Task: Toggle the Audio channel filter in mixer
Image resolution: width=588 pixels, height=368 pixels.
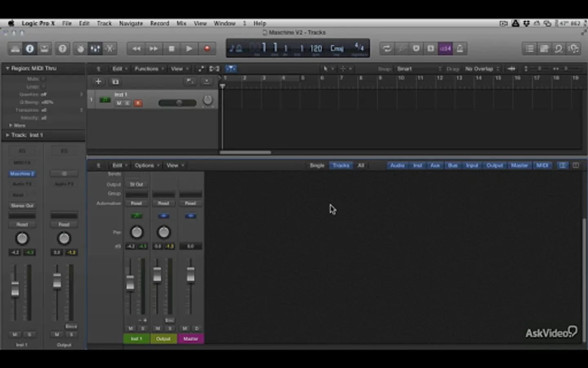Action: click(397, 165)
